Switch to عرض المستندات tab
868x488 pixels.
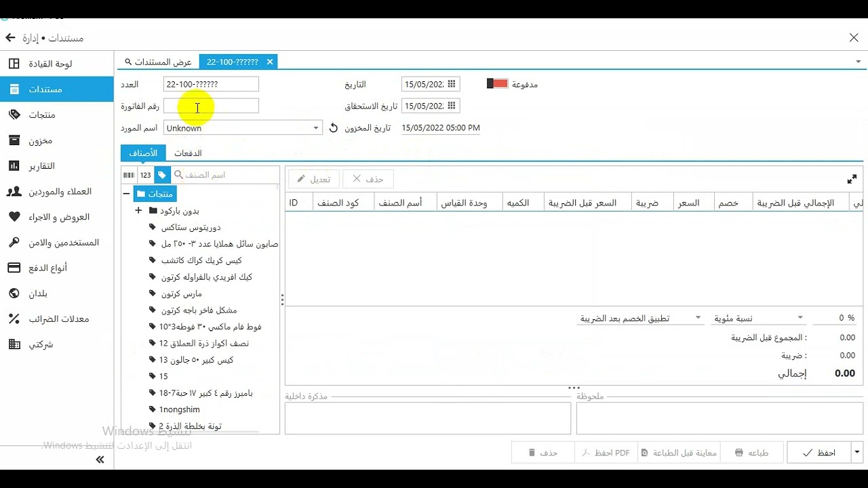point(158,62)
